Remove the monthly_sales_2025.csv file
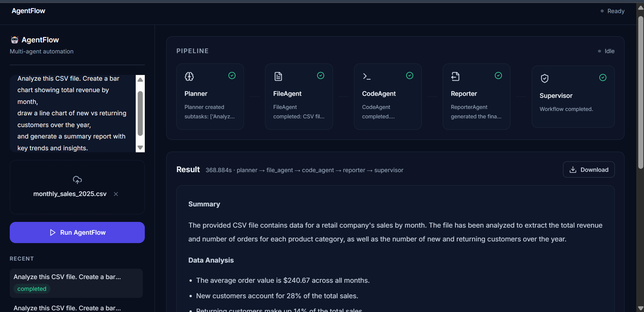This screenshot has width=644, height=312. click(116, 194)
